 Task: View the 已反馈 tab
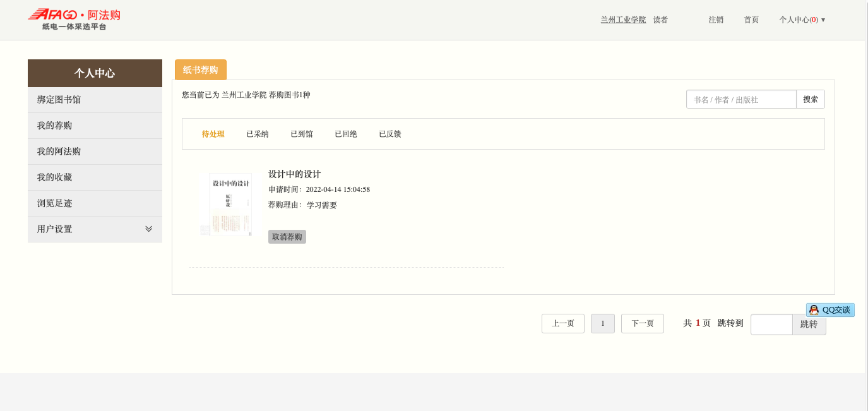(389, 134)
